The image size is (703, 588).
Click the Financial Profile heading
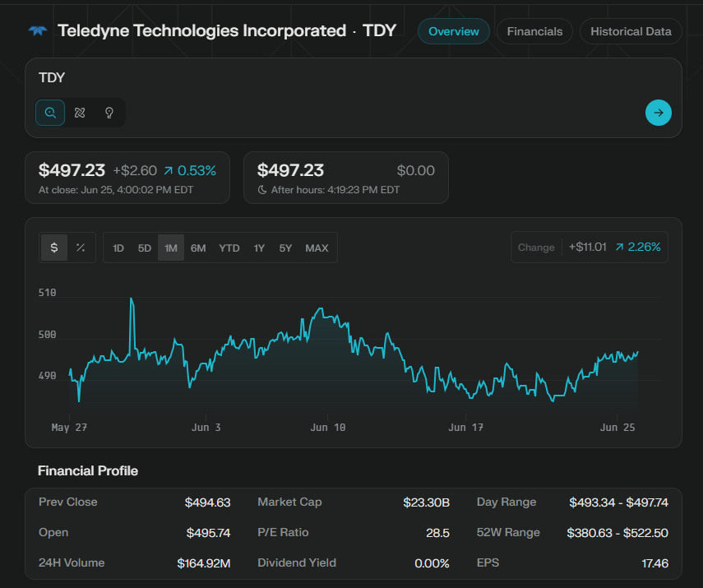tap(88, 471)
